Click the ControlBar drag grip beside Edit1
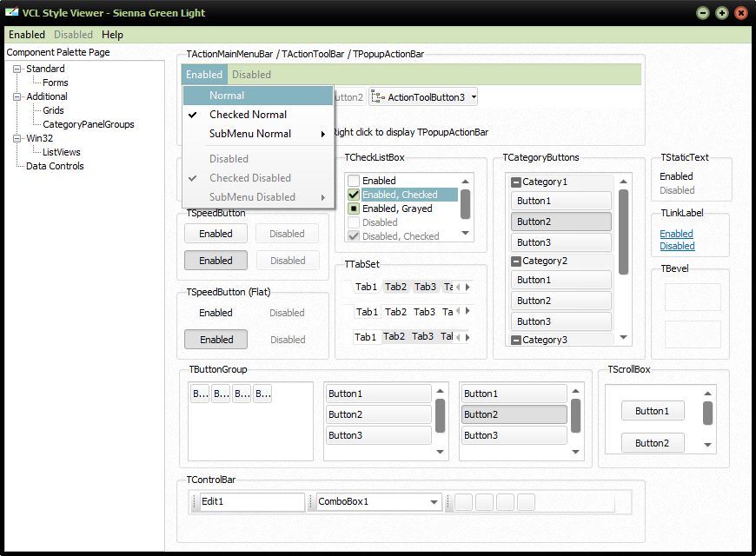756x556 pixels. (195, 502)
